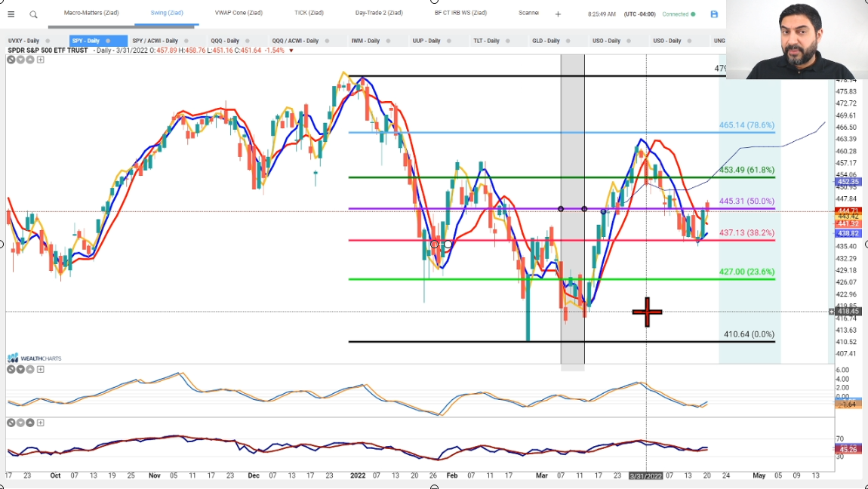Click the Connected status label
The width and height of the screenshot is (868, 489).
676,14
